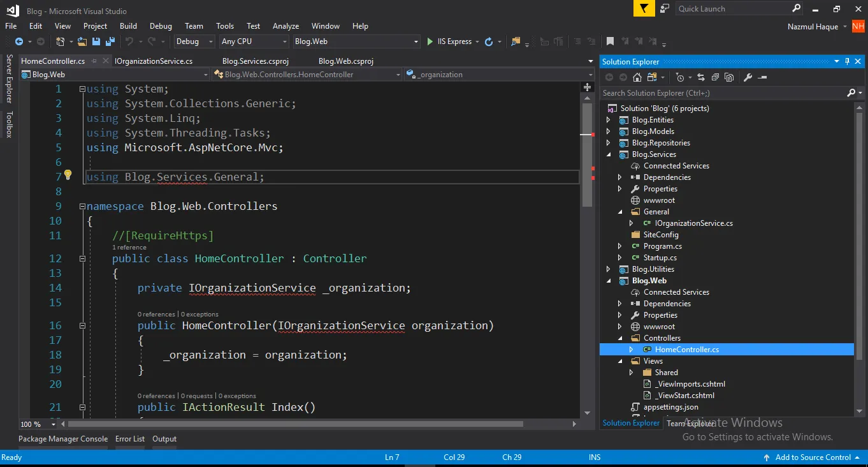Open the Debug configuration dropdown
868x467 pixels.
(194, 41)
